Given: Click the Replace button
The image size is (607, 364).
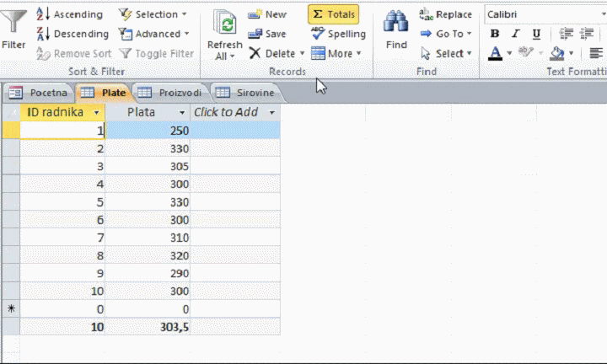Looking at the screenshot, I should click(x=446, y=14).
